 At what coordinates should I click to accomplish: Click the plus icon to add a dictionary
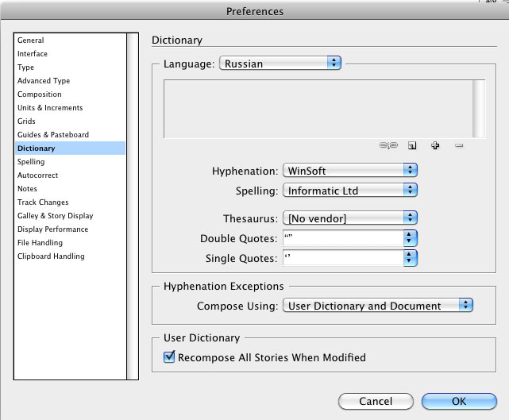point(435,146)
